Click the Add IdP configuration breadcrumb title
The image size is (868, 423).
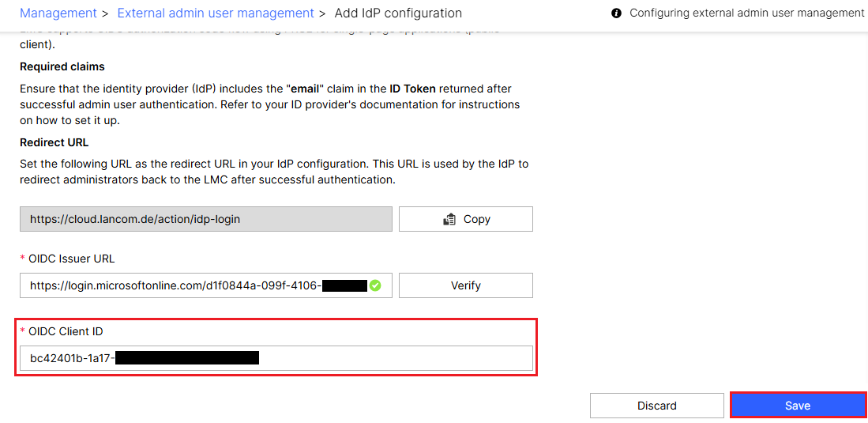coord(398,13)
